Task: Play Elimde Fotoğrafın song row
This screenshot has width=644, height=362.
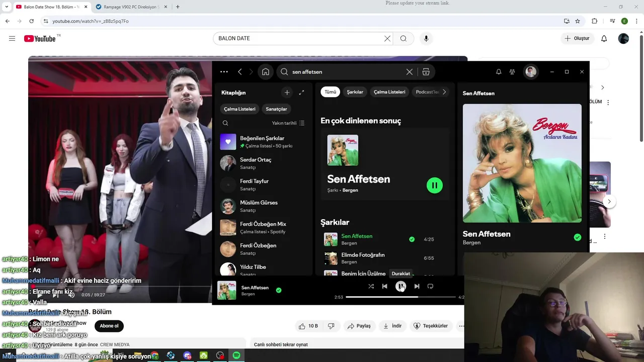Action: pyautogui.click(x=384, y=258)
